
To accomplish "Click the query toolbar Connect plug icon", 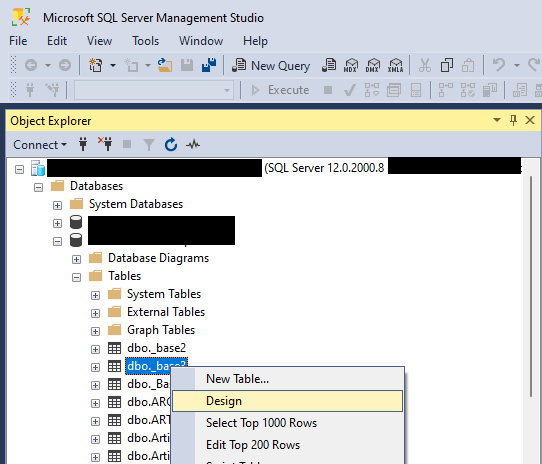I will point(30,90).
